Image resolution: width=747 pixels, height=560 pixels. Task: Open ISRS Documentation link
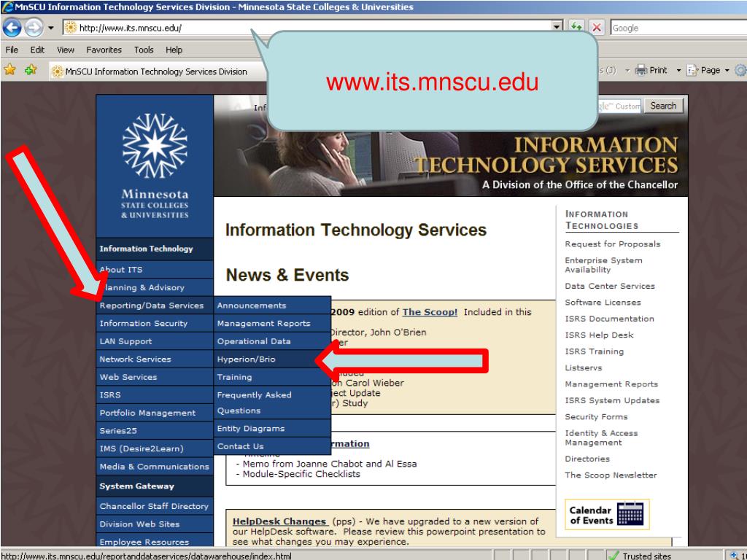(609, 319)
